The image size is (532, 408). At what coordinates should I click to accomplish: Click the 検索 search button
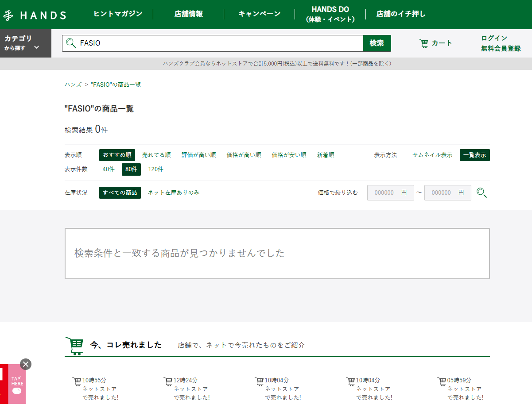(x=377, y=43)
